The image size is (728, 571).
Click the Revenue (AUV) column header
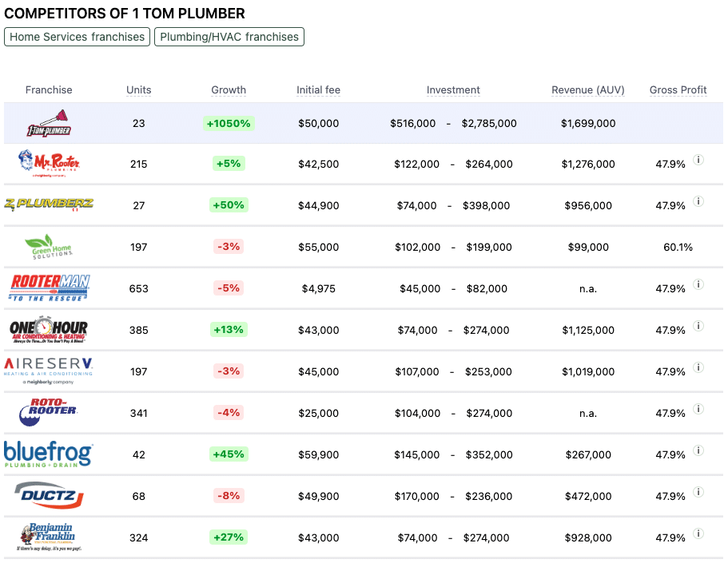click(x=587, y=90)
